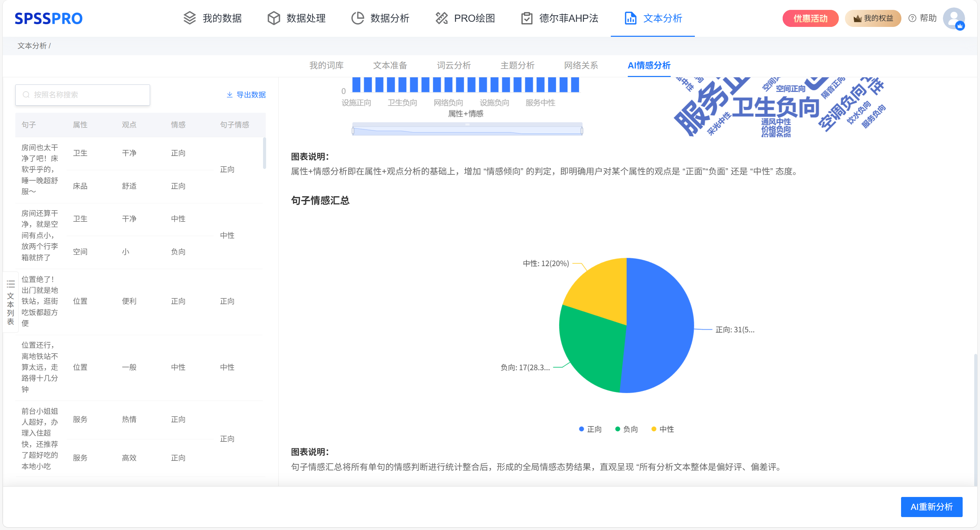Viewport: 980px width, 530px height.
Task: Switch to 词云分析 tab
Action: 454,65
